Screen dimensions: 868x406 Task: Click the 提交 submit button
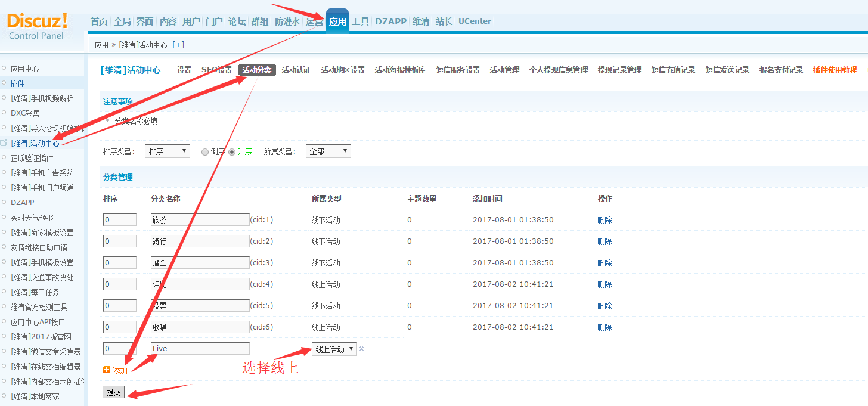[114, 392]
